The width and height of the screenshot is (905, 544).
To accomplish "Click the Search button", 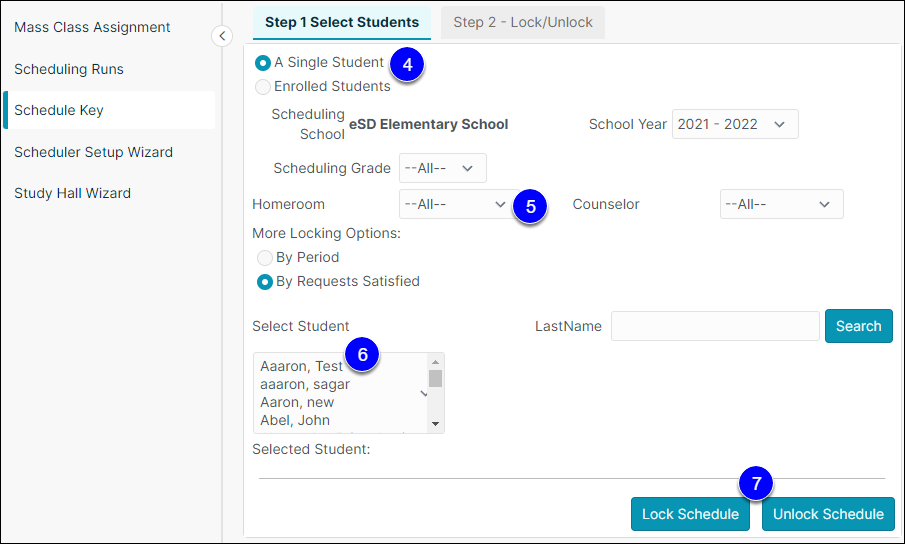I will [858, 326].
